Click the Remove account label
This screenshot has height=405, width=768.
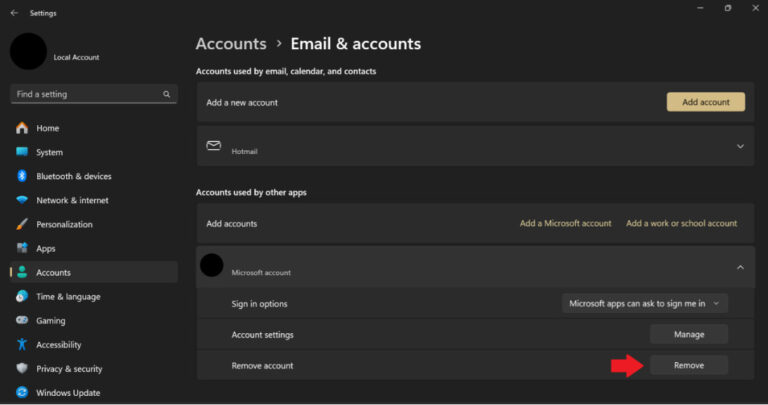[x=263, y=366]
